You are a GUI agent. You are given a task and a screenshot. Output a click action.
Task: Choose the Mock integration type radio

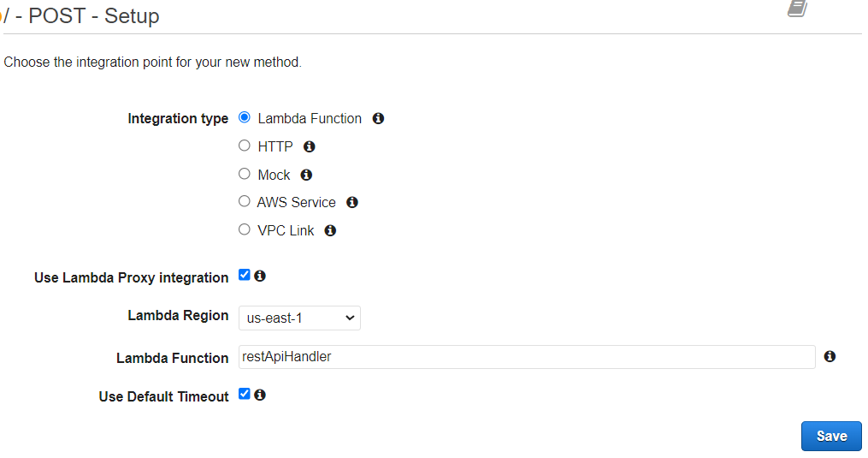244,174
